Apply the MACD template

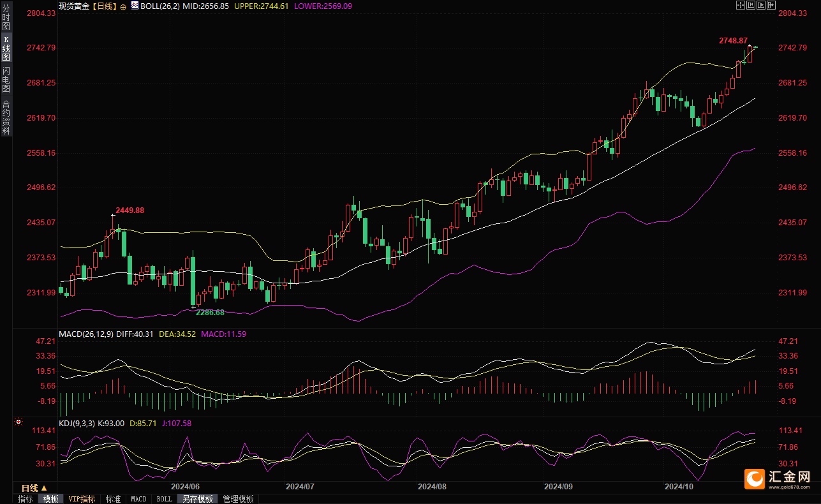click(138, 499)
